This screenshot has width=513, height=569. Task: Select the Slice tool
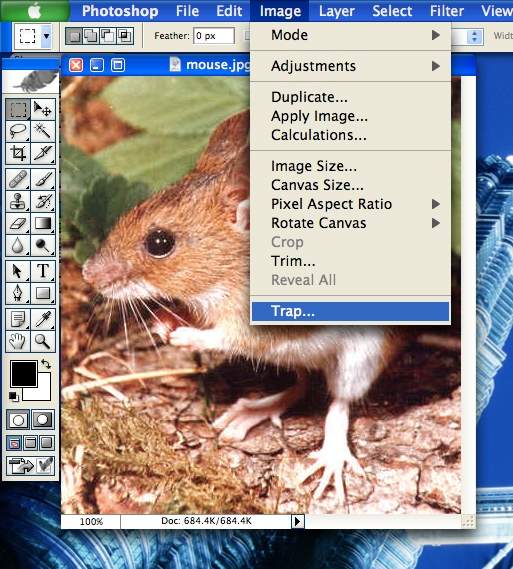click(43, 153)
